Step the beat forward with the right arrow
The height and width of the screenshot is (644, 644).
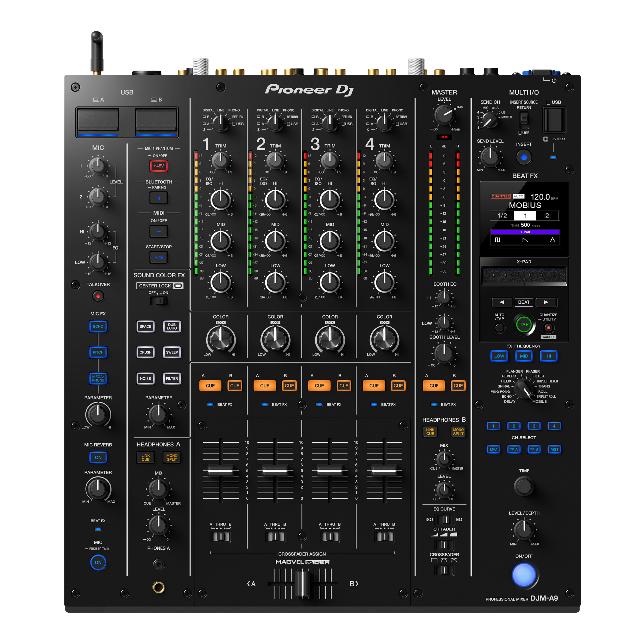point(546,302)
